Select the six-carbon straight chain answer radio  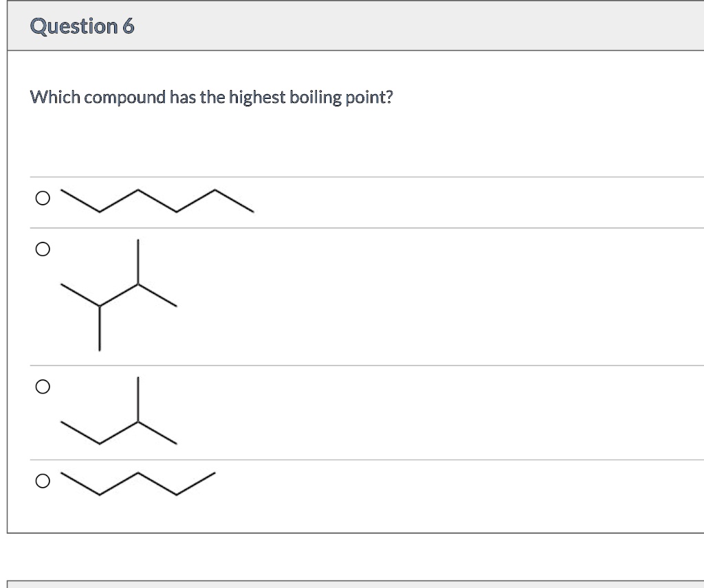43,198
